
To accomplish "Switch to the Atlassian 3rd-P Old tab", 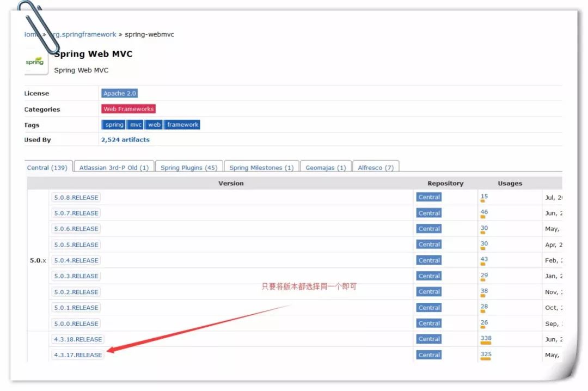I will coord(114,168).
